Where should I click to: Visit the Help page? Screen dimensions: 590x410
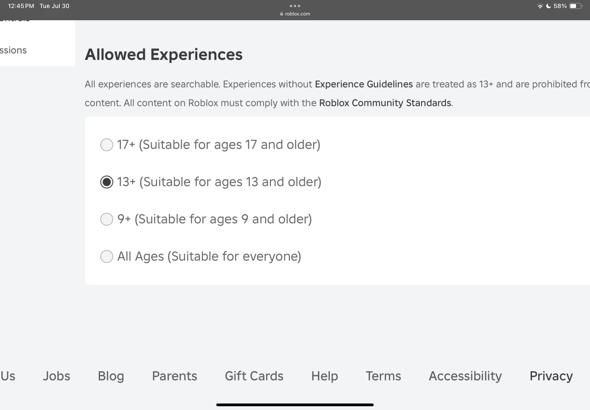325,376
